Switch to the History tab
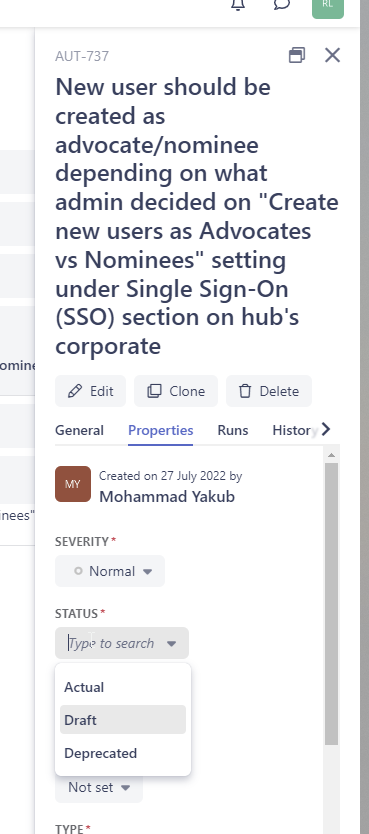 292,430
